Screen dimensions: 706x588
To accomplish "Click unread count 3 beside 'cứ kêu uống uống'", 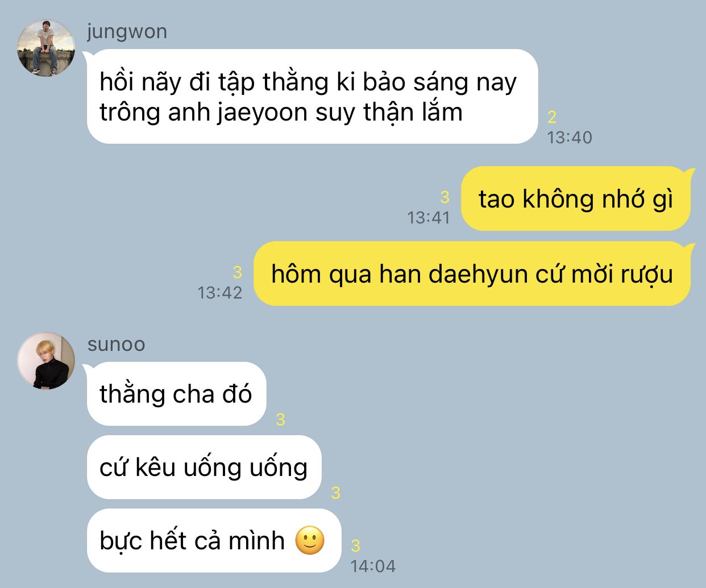I will [x=335, y=493].
